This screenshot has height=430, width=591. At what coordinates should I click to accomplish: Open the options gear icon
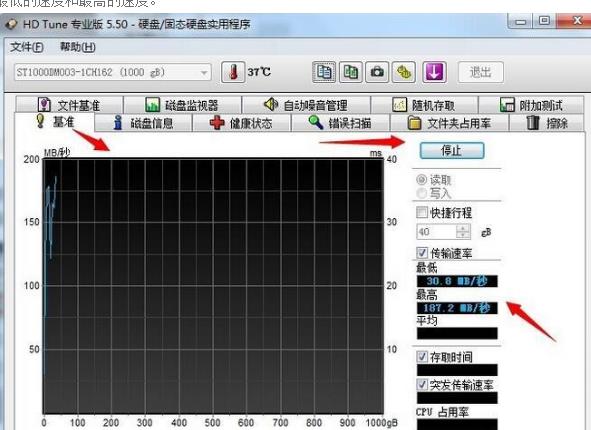click(x=404, y=72)
